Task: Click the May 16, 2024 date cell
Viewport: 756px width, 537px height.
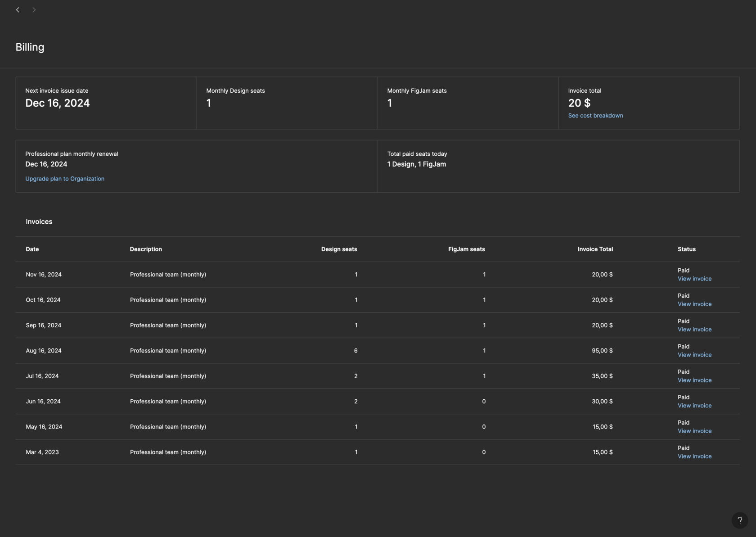Action: (44, 427)
